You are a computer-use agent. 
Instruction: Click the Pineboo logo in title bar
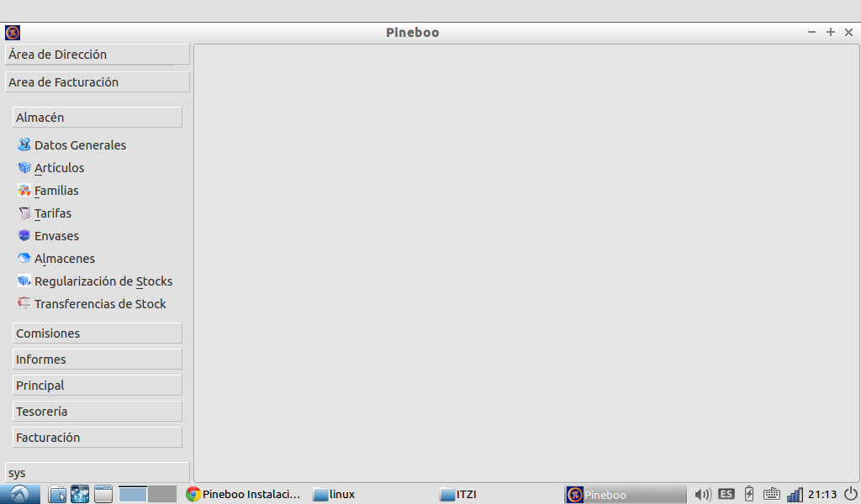[x=13, y=33]
